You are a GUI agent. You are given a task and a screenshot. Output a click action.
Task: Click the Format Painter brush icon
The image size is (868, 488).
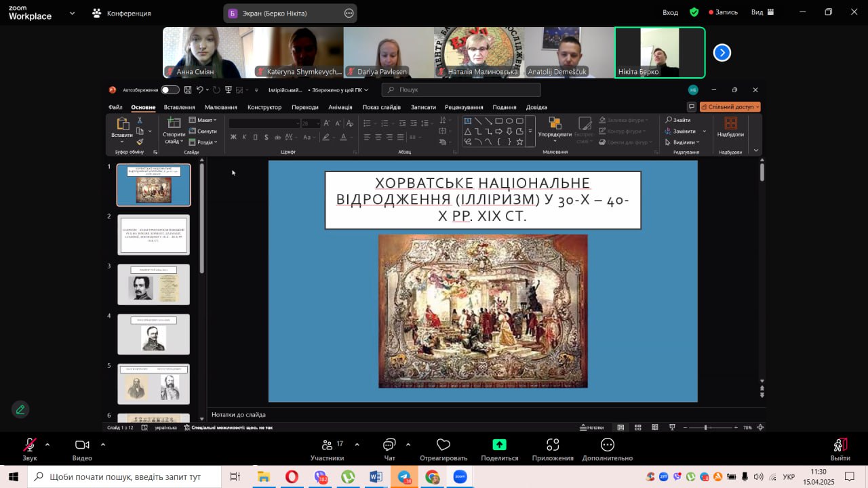point(140,142)
